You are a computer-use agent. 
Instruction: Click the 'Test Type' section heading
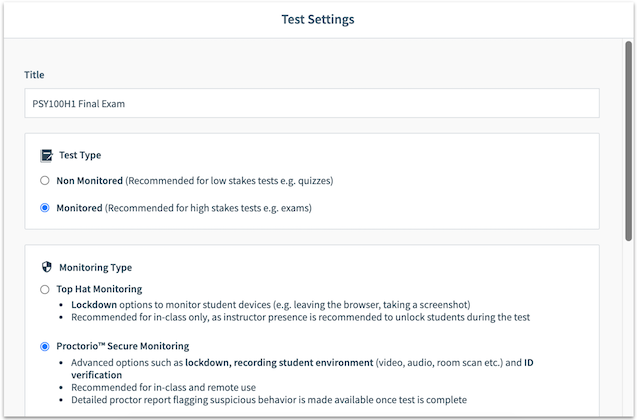(x=80, y=155)
